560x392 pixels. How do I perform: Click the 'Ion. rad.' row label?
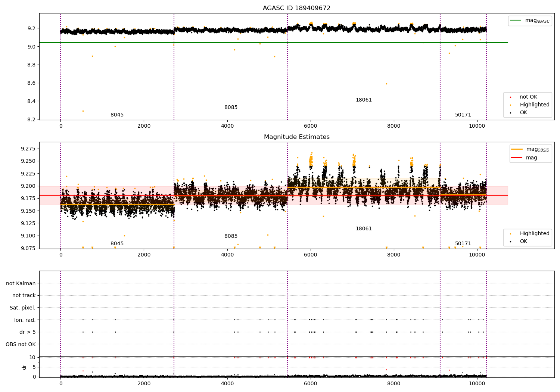[25, 320]
